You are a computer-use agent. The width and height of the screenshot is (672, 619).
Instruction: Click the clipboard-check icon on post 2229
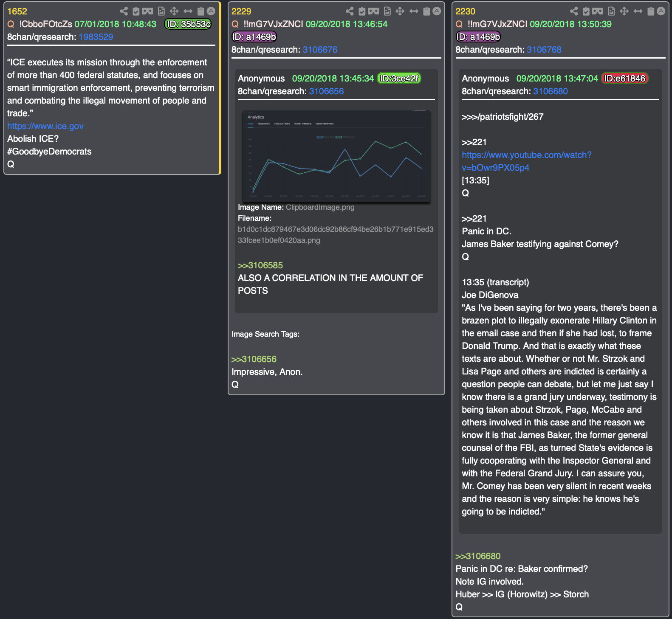click(362, 11)
